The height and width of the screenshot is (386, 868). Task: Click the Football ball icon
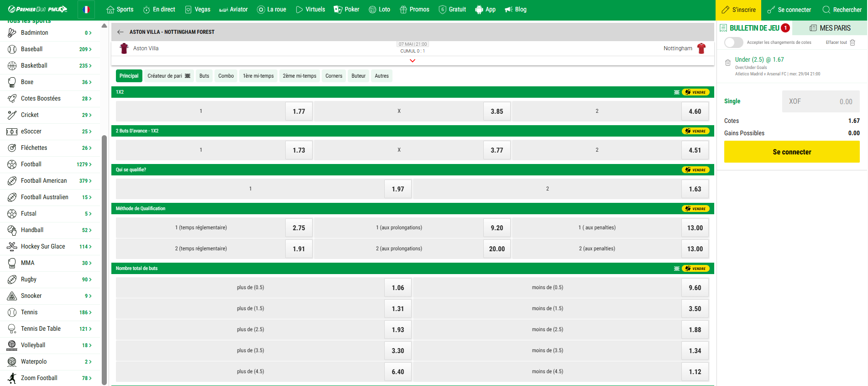(12, 164)
